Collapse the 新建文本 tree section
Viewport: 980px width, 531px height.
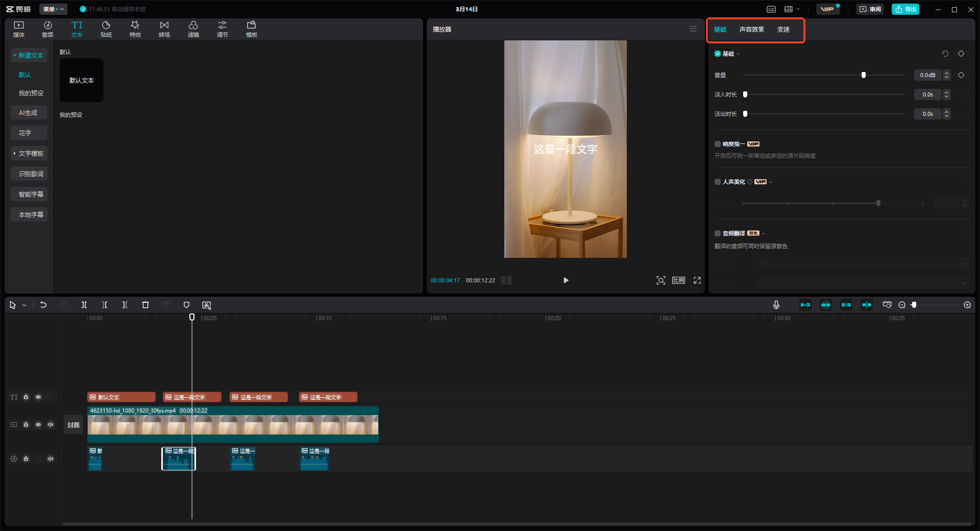click(15, 55)
